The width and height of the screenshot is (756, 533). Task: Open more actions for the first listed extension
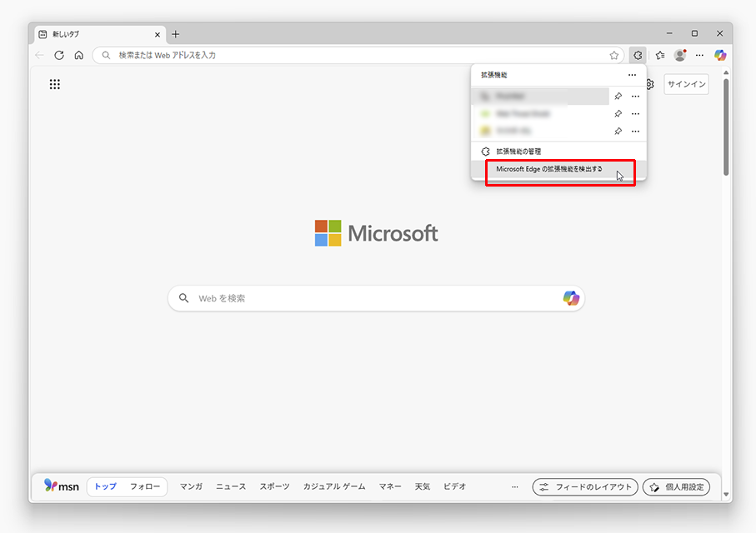[x=635, y=97]
